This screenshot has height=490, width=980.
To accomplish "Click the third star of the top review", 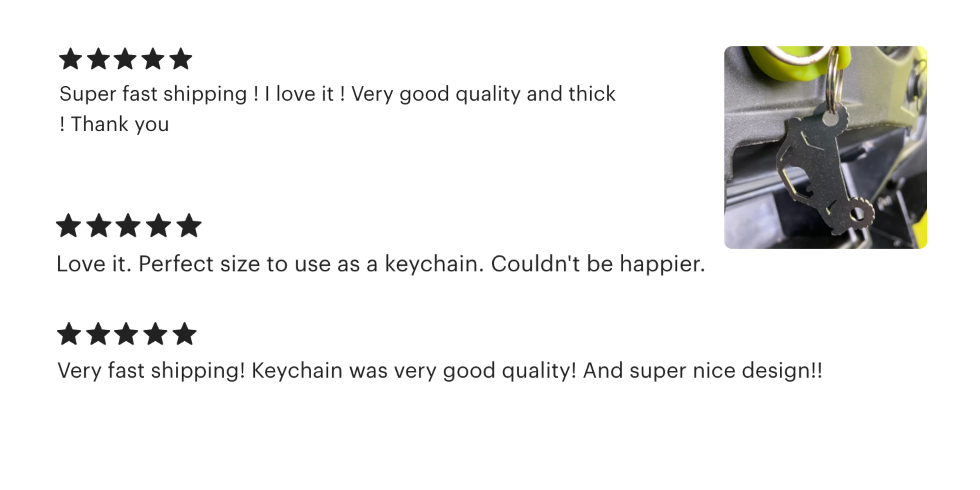I will (x=125, y=59).
